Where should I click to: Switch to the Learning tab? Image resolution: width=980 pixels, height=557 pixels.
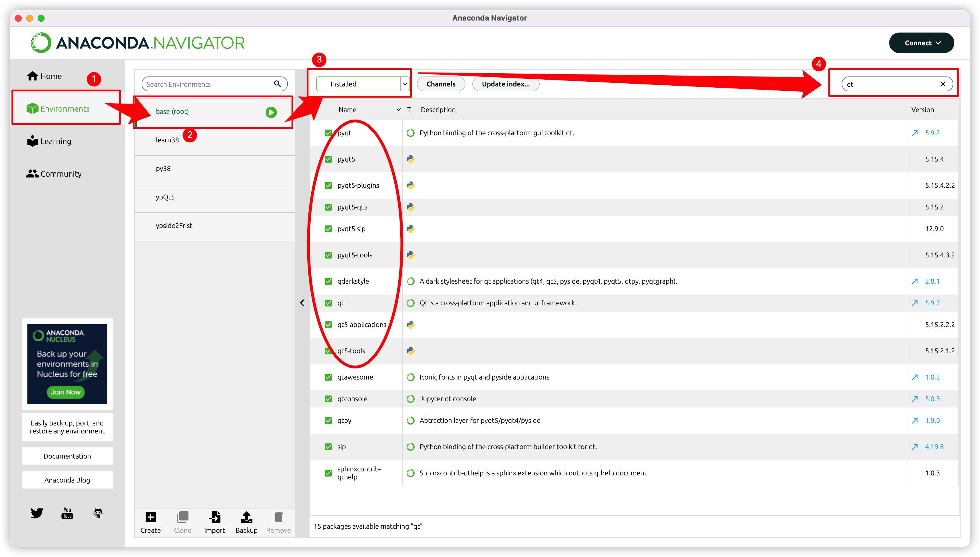(x=55, y=141)
